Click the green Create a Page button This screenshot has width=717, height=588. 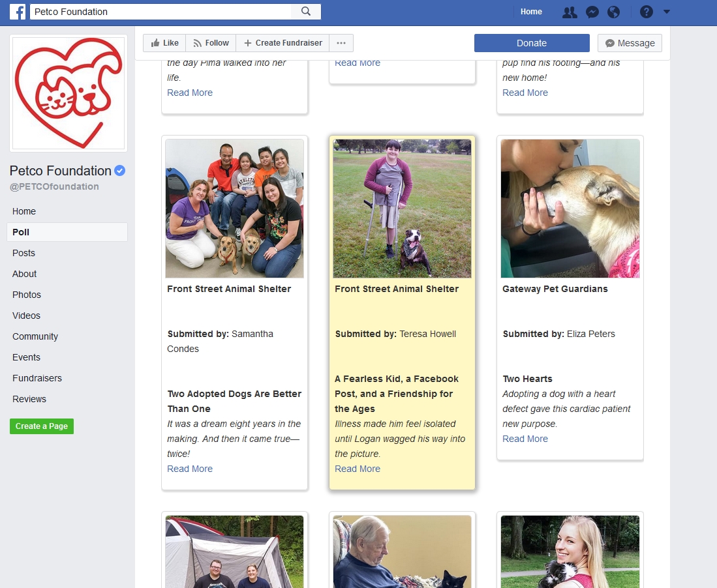click(x=42, y=426)
